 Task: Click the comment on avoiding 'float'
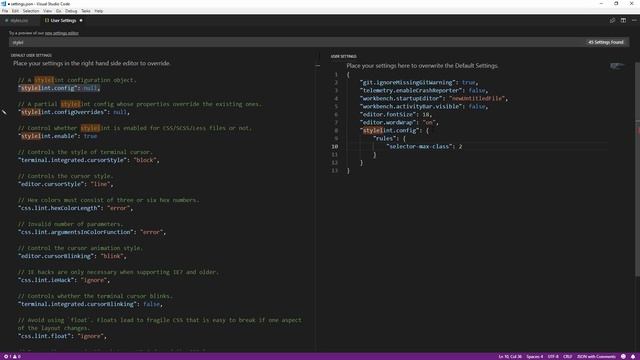pyautogui.click(x=160, y=324)
